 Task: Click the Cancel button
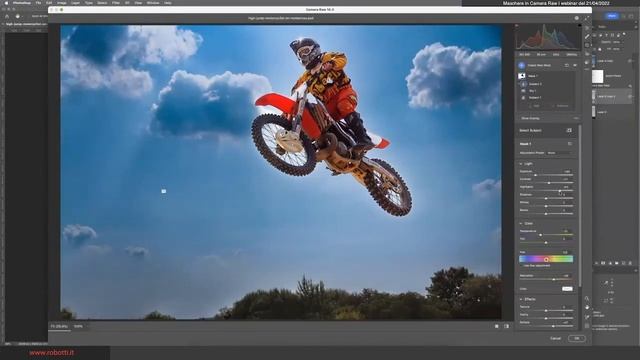pyautogui.click(x=556, y=338)
